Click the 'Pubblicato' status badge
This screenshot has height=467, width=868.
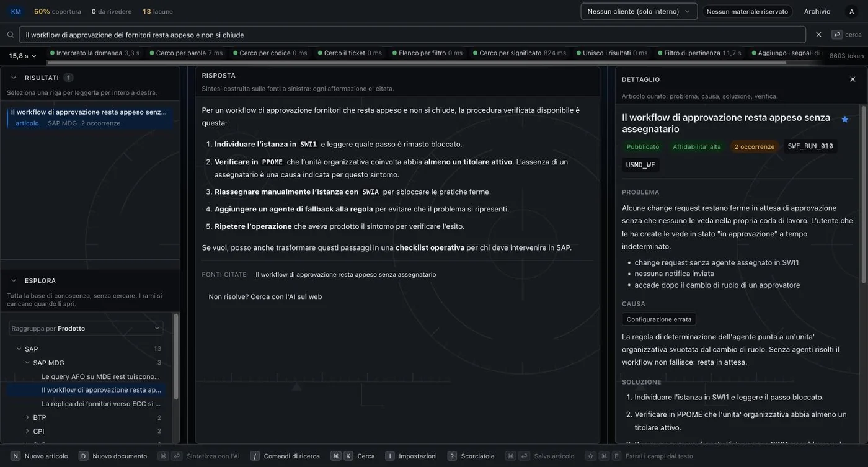643,146
